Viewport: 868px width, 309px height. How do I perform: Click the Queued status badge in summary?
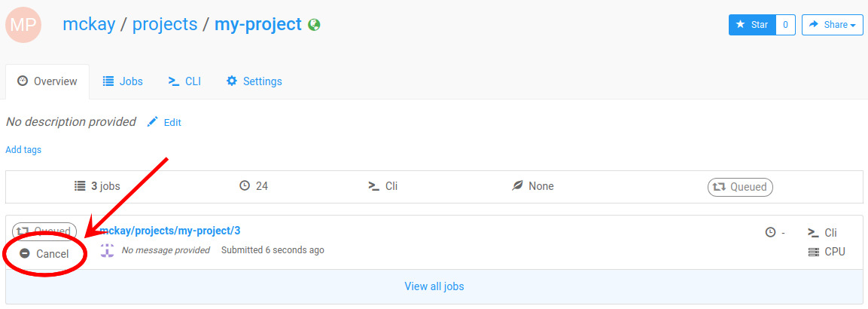[740, 187]
